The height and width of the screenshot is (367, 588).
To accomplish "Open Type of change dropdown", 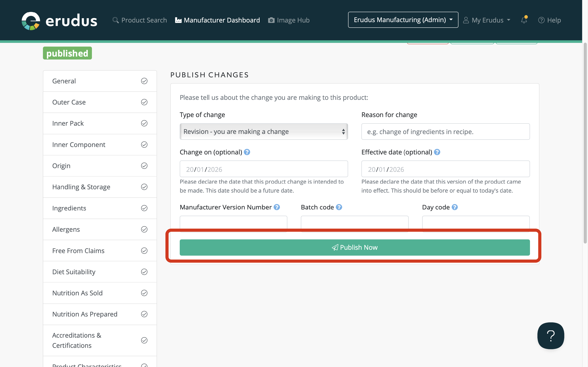I will pos(264,132).
